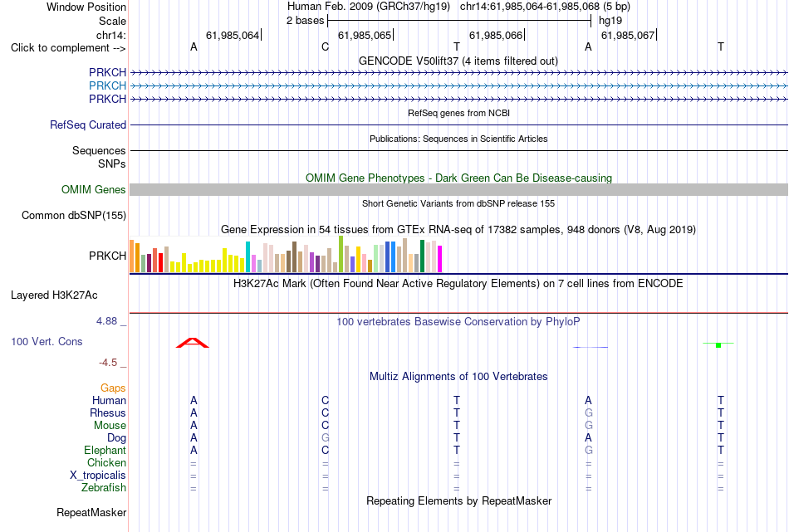The image size is (789, 532).
Task: Click the GTEx Gene Expression track title
Action: (x=458, y=230)
